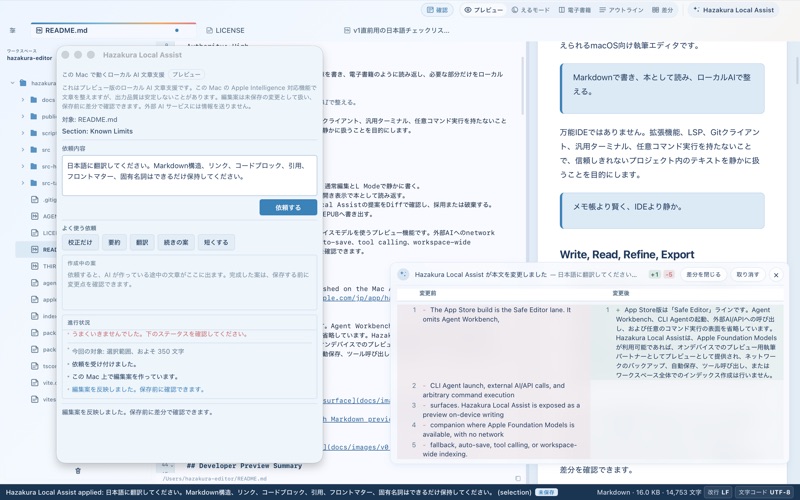Choose the 続きの案 quick request

coord(176,242)
